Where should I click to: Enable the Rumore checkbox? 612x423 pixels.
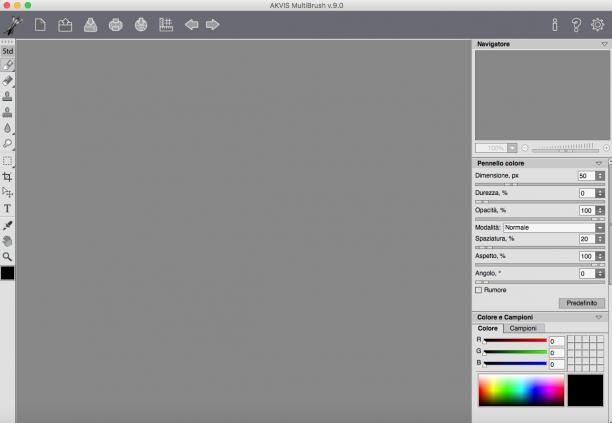point(479,290)
